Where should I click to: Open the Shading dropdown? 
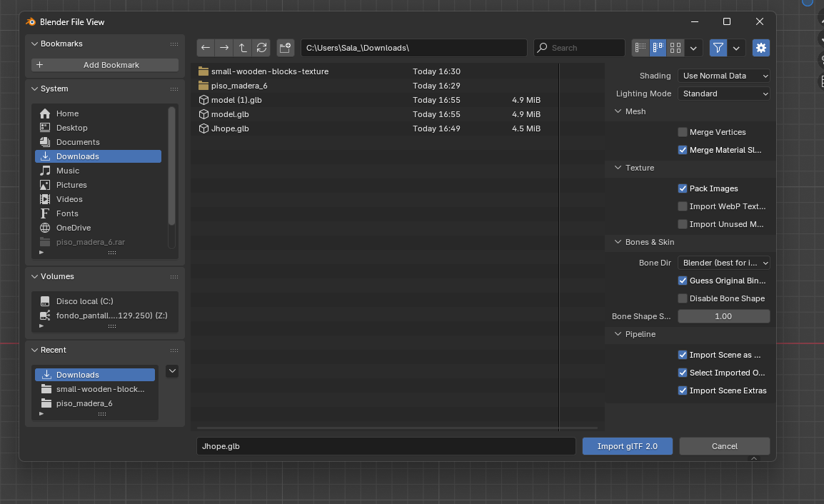point(724,76)
